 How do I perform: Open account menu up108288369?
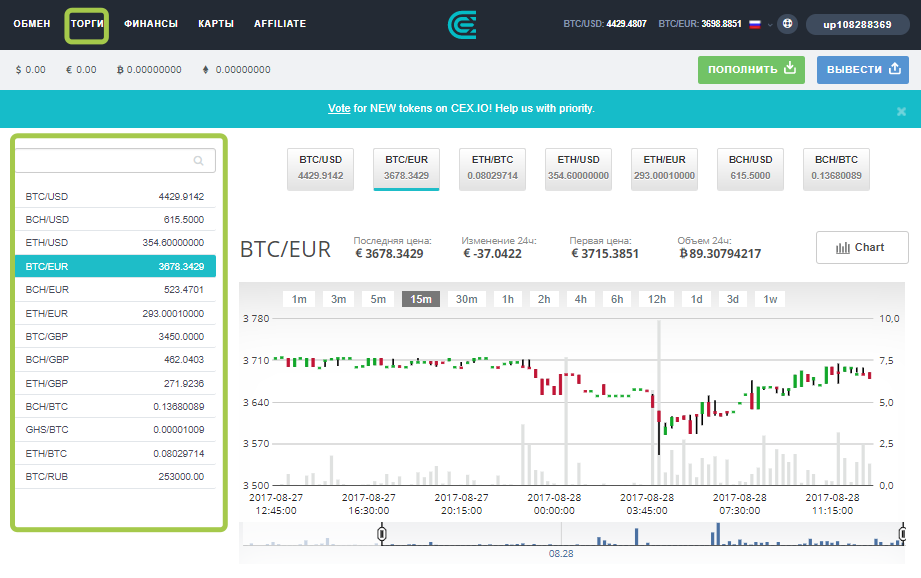pyautogui.click(x=857, y=25)
